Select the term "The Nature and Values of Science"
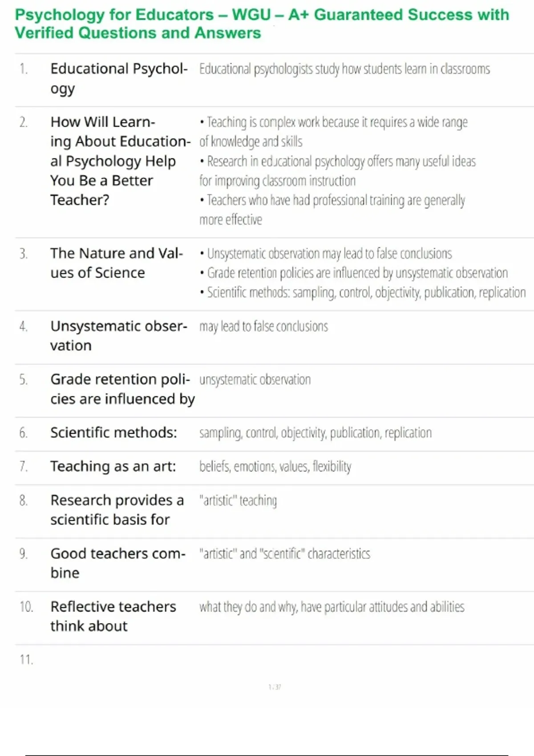This screenshot has width=534, height=756. (x=116, y=262)
